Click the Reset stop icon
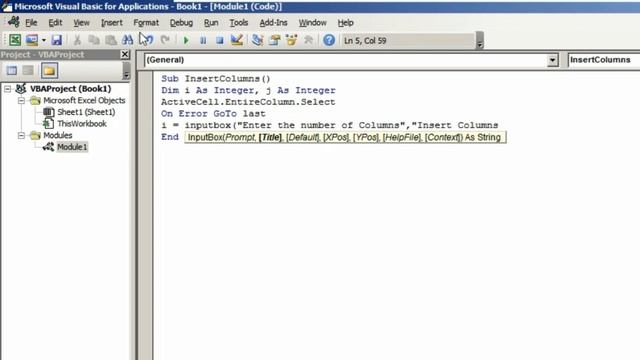 click(220, 40)
